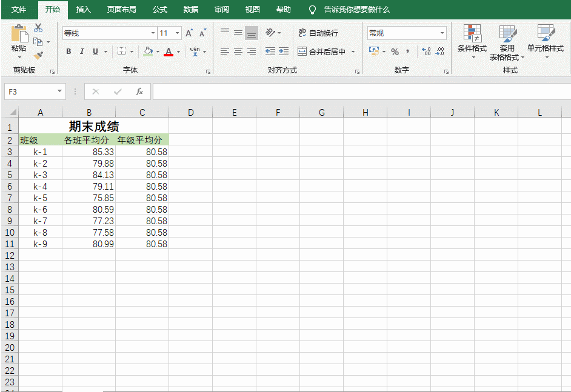
Task: Open alignment group dialog launcher
Action: click(357, 71)
